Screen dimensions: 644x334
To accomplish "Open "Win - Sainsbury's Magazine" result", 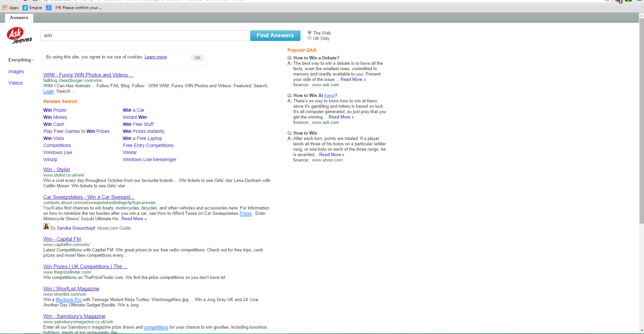I will pos(74,316).
